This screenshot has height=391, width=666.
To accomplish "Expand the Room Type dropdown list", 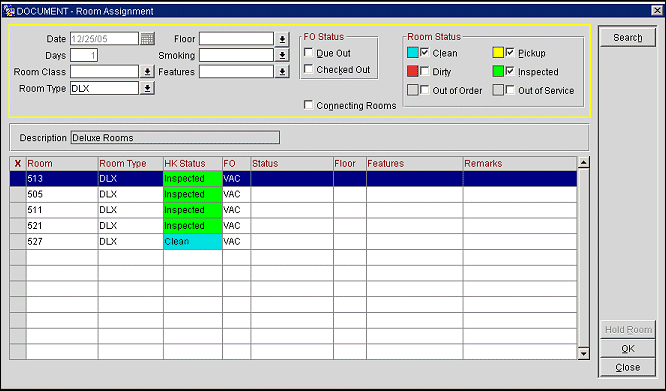I will [x=147, y=88].
